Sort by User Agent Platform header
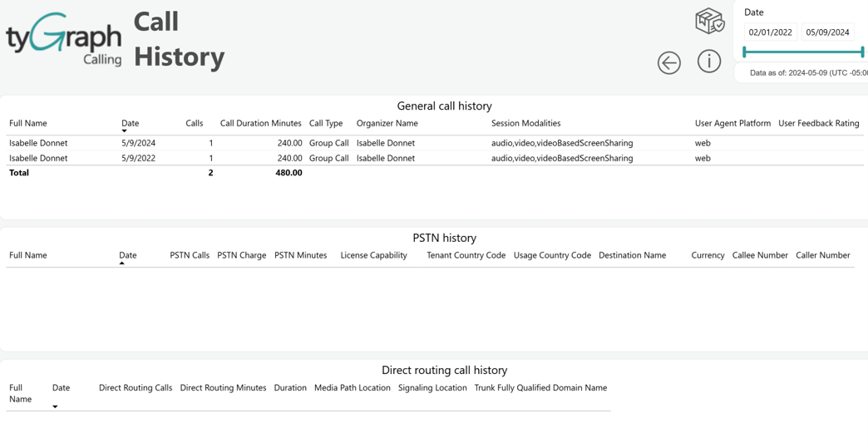 tap(733, 123)
